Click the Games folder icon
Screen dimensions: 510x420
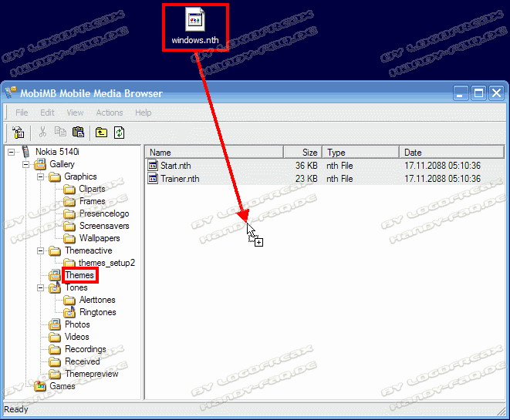[40, 386]
